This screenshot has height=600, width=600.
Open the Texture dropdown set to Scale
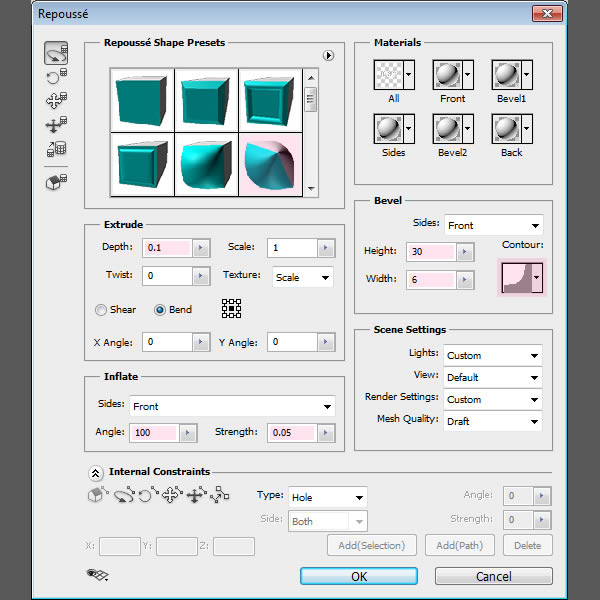click(x=303, y=277)
